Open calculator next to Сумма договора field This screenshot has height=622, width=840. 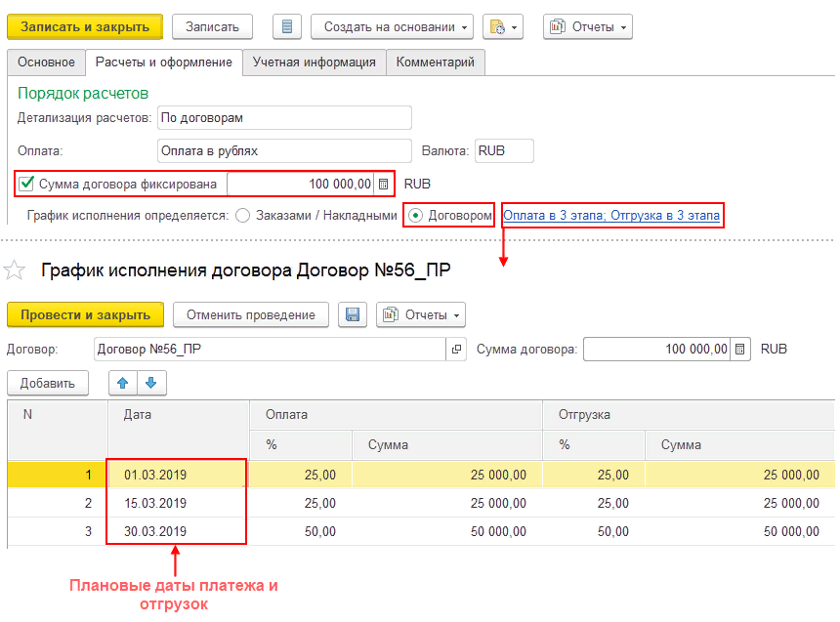(x=741, y=349)
